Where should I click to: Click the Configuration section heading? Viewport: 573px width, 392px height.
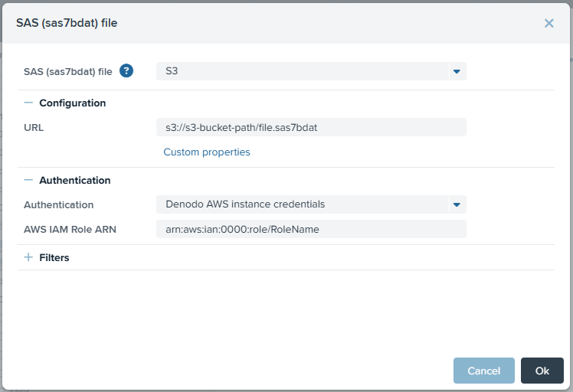click(72, 103)
